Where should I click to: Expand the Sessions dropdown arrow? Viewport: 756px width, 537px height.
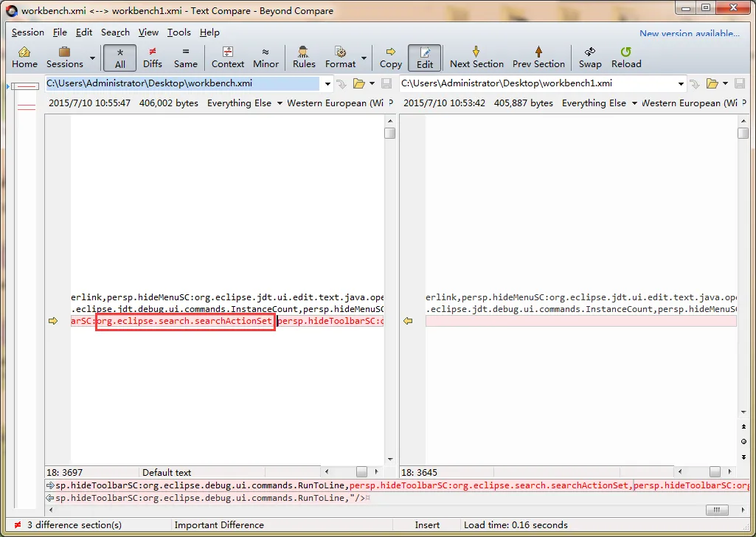coord(92,58)
